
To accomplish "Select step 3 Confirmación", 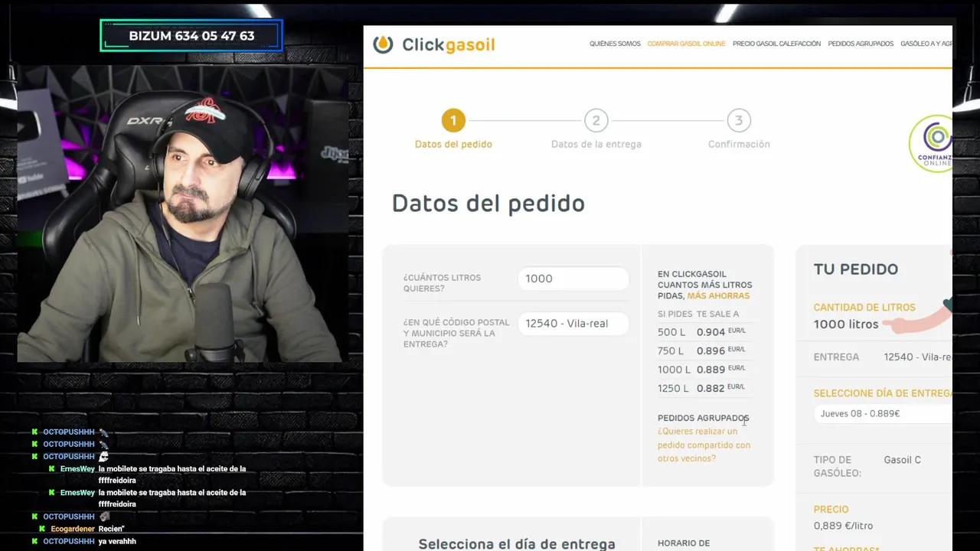I will click(739, 129).
